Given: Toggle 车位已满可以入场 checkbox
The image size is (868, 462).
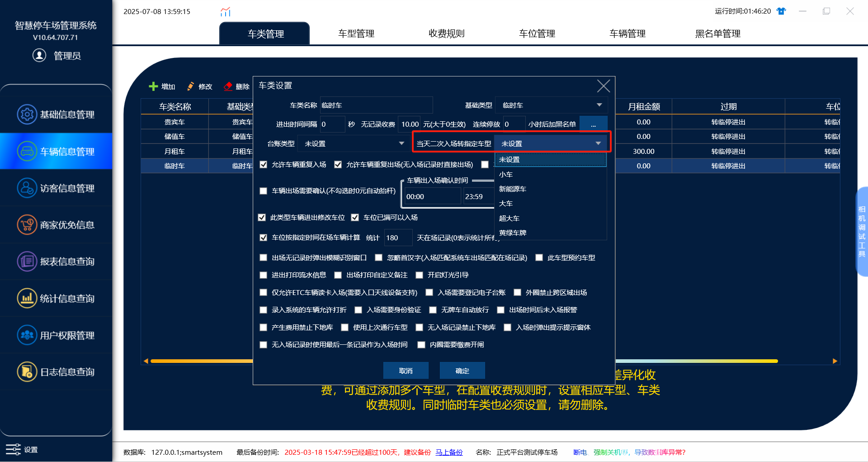Looking at the screenshot, I should click(355, 218).
